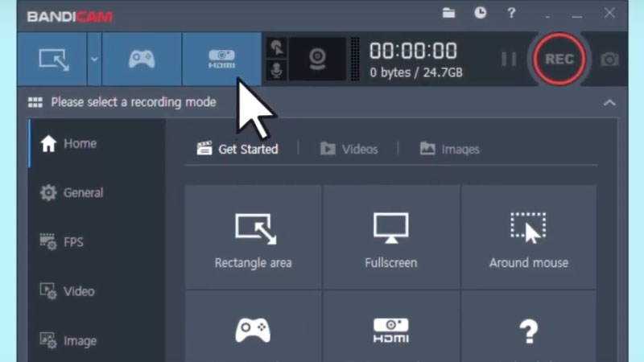Open the question mark help tile
Image resolution: width=644 pixels, height=362 pixels.
(x=529, y=328)
